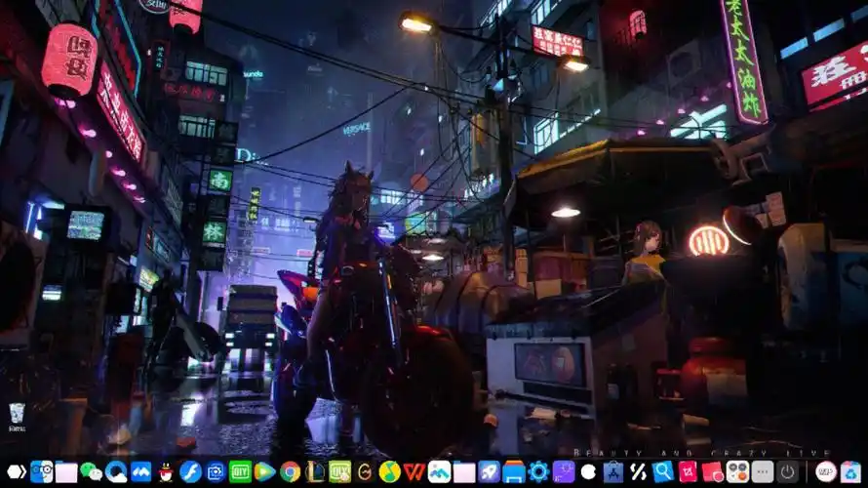Screen dimensions: 868x488
Task: Open the App Store icon
Action: click(x=613, y=471)
